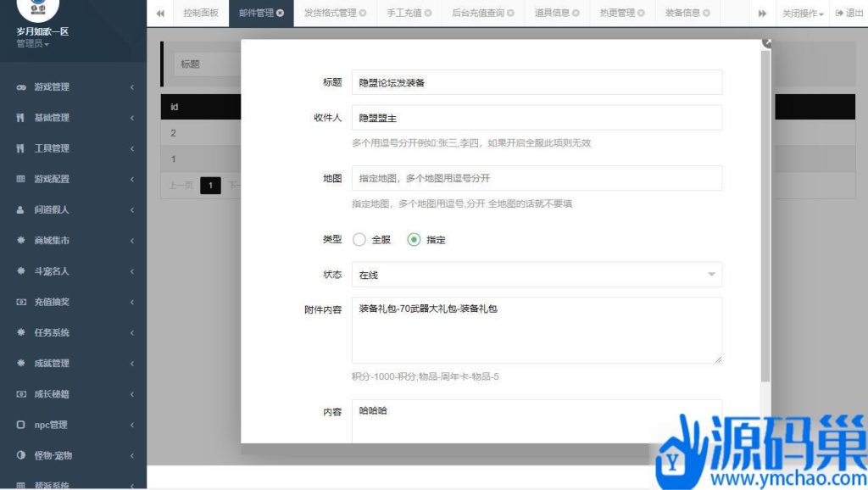Click the money icon beside 充值抽奖
This screenshot has width=868, height=490.
(20, 302)
